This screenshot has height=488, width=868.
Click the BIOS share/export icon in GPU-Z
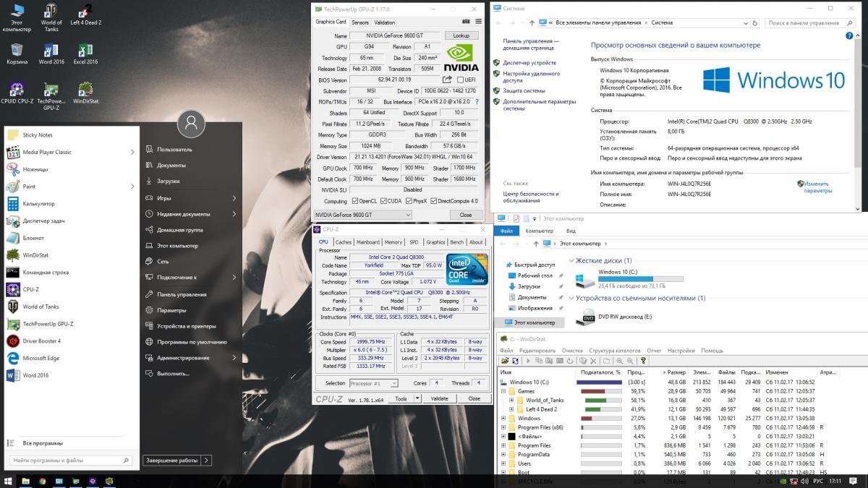pos(447,80)
